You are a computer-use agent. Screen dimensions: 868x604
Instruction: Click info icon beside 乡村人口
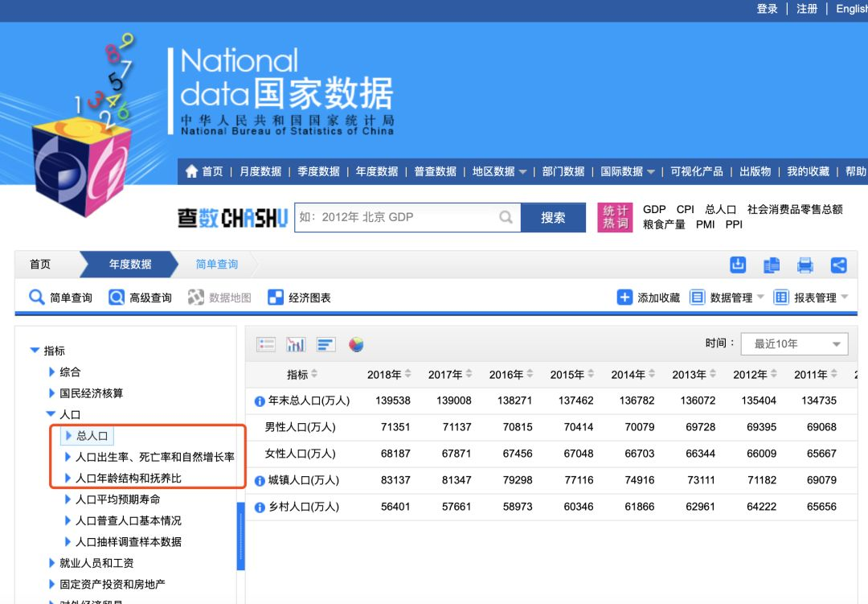click(x=259, y=507)
